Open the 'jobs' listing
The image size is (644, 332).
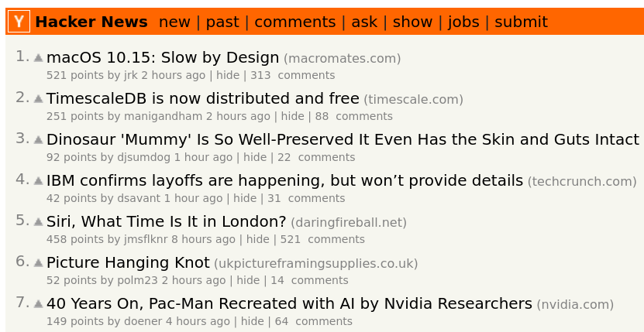click(463, 22)
